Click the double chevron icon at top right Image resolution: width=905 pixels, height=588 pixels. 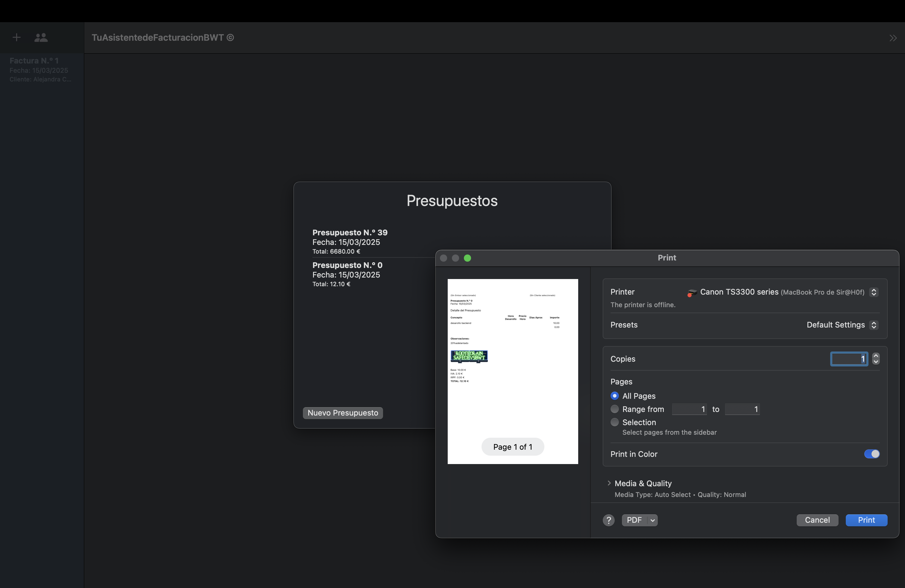coord(893,38)
